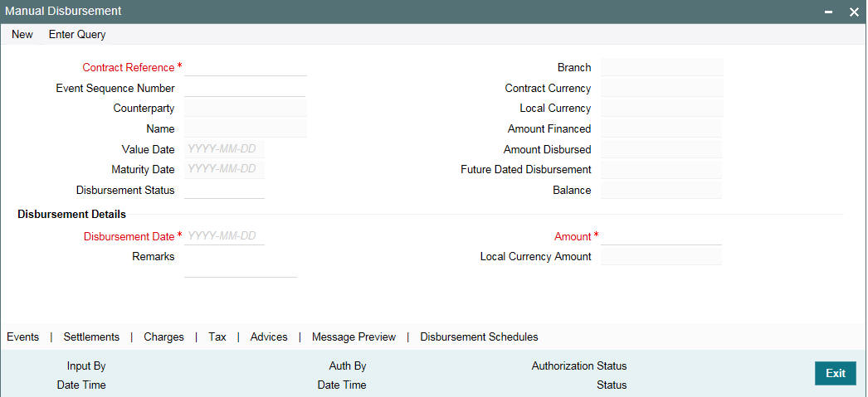The image size is (868, 397).
Task: Click the Local Currency Amount field
Action: coord(661,257)
